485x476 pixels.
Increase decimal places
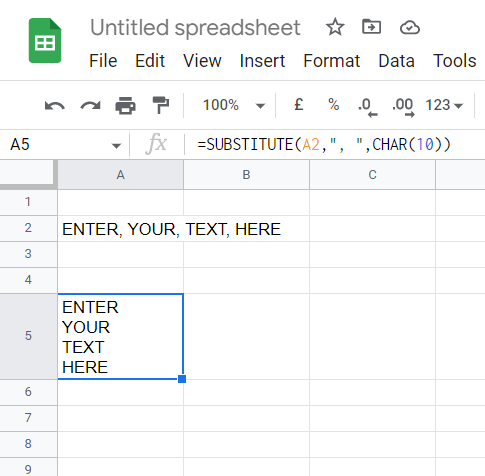tap(403, 107)
